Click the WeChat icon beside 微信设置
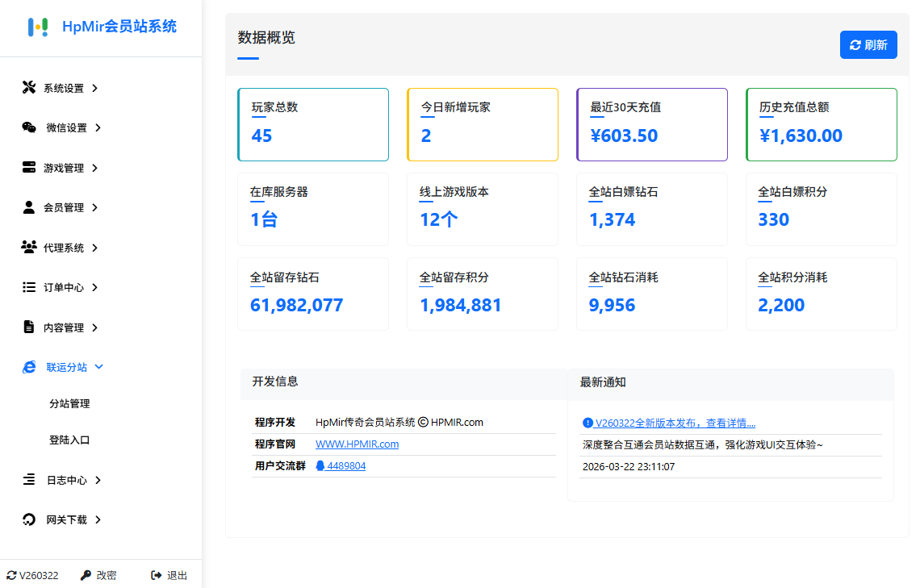 (x=29, y=127)
